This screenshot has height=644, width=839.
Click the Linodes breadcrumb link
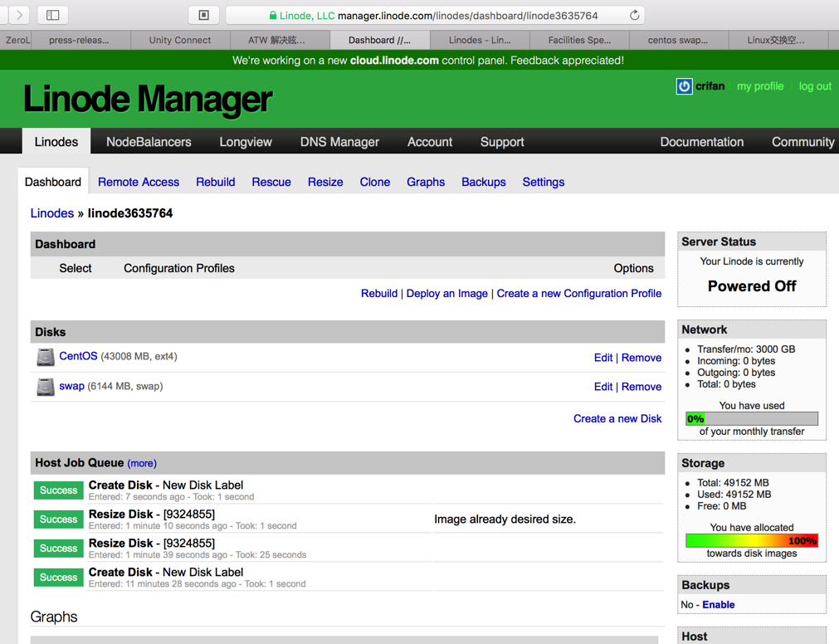tap(52, 213)
